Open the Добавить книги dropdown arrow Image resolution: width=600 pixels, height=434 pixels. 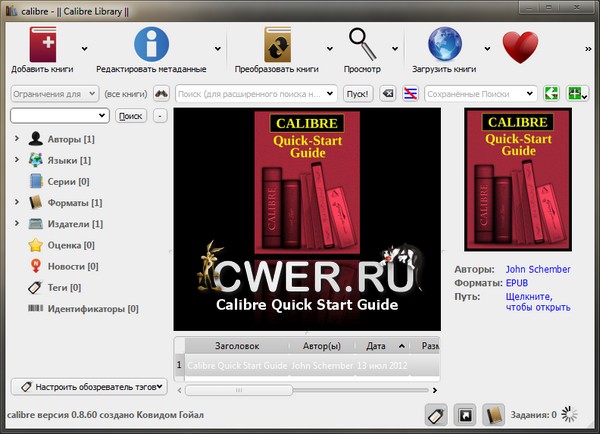(x=85, y=49)
